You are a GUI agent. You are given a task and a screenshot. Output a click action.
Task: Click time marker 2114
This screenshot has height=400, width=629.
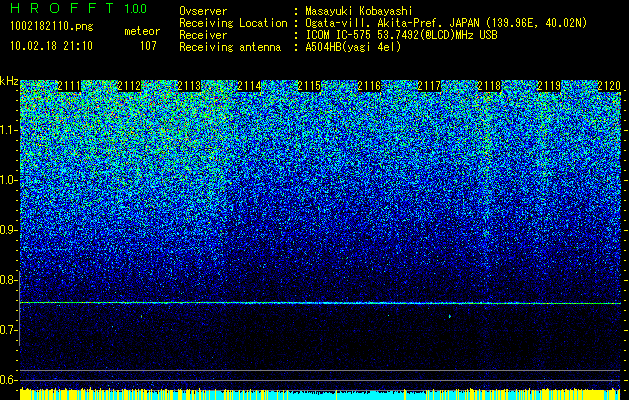(249, 86)
